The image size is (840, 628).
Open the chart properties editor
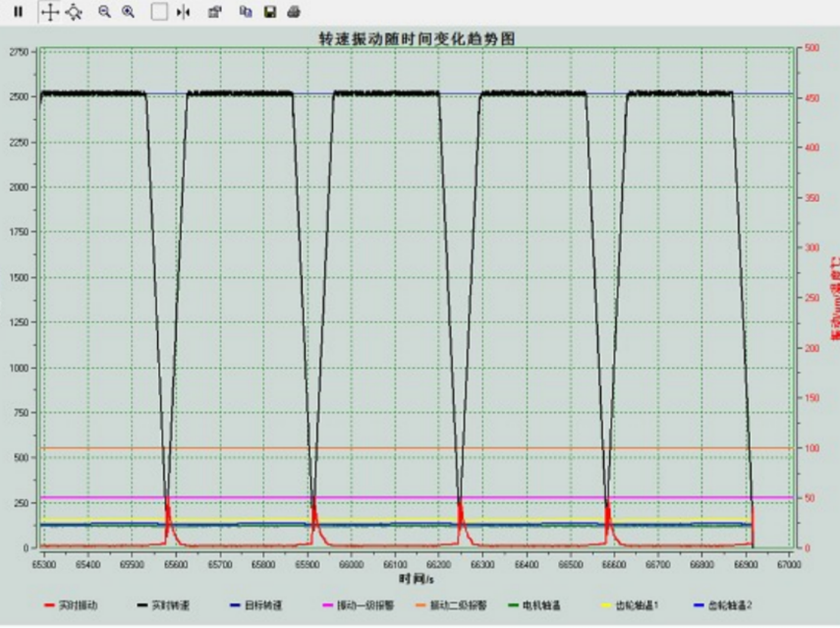click(x=215, y=12)
